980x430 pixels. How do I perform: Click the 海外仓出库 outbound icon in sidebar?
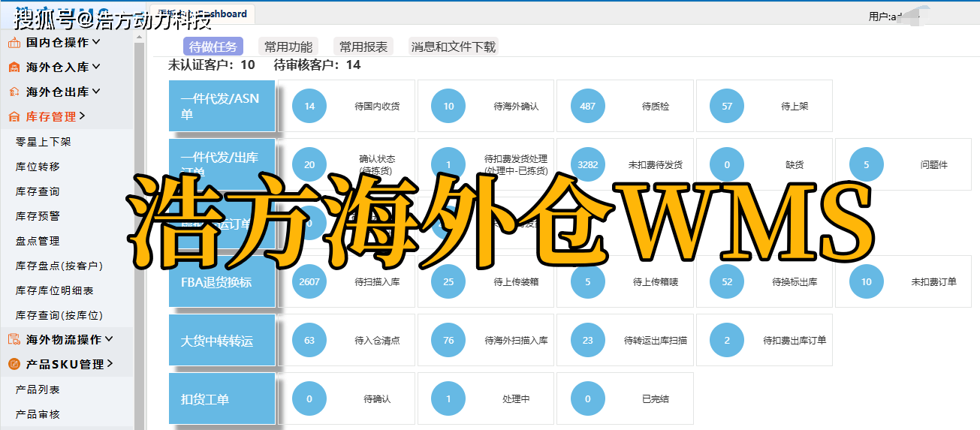[14, 92]
